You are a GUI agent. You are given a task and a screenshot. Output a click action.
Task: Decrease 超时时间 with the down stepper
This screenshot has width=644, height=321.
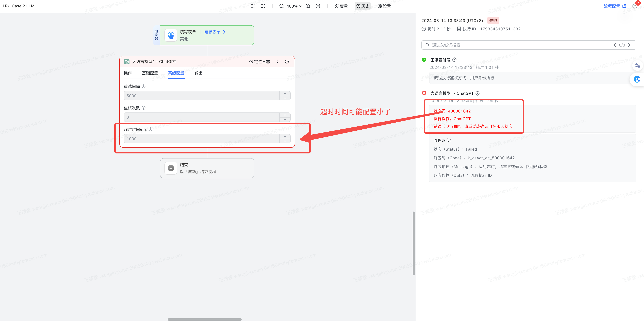click(x=285, y=141)
